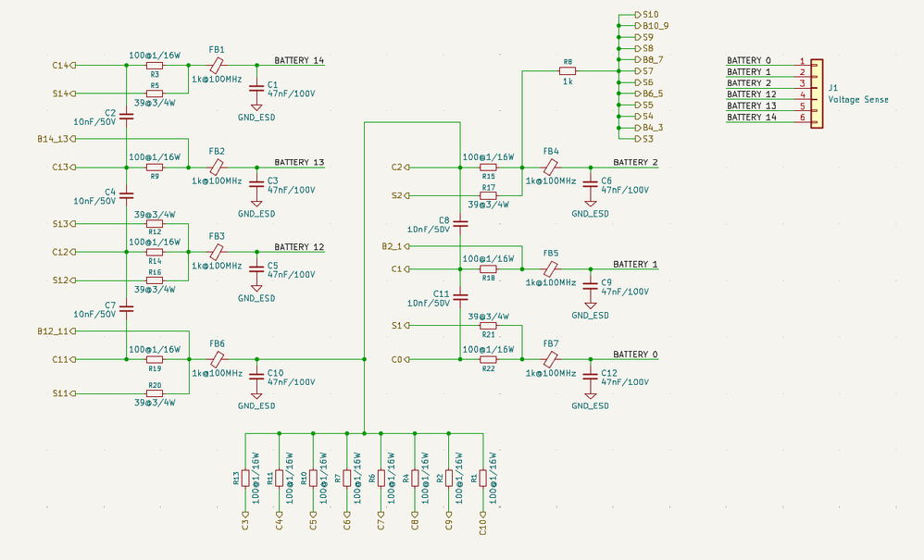The width and height of the screenshot is (924, 560).
Task: Click the 'Voltage Sense' value text
Action: [858, 100]
